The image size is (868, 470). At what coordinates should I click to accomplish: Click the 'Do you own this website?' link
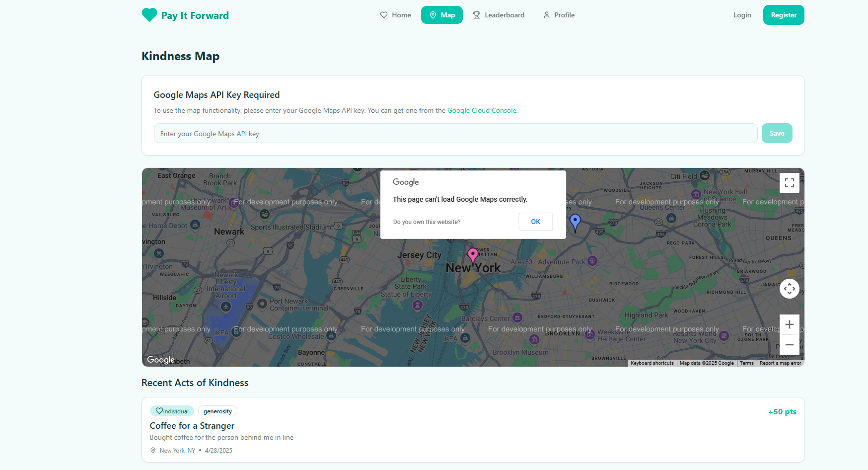[427, 222]
